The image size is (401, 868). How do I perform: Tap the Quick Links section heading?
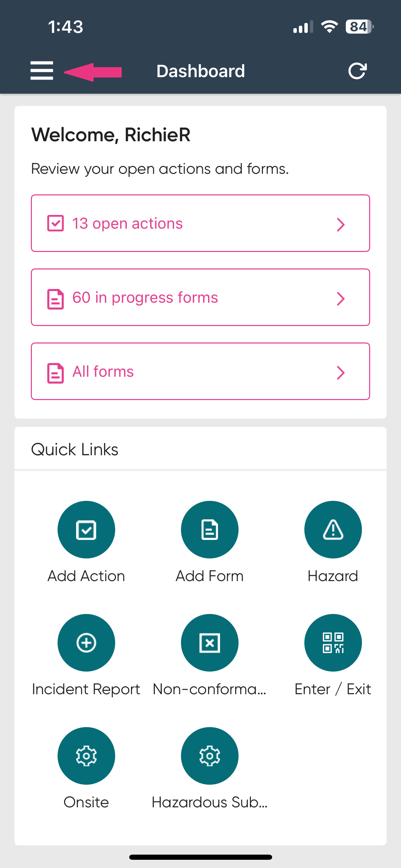pyautogui.click(x=75, y=449)
